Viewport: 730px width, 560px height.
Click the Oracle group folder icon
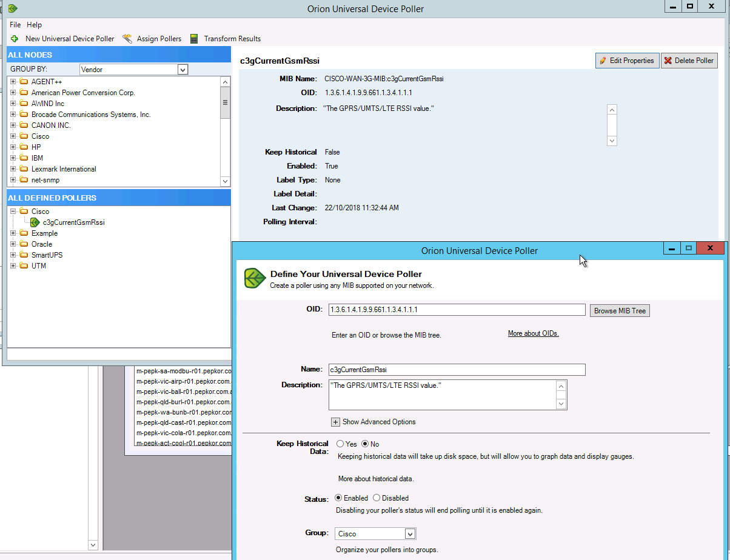tap(24, 244)
